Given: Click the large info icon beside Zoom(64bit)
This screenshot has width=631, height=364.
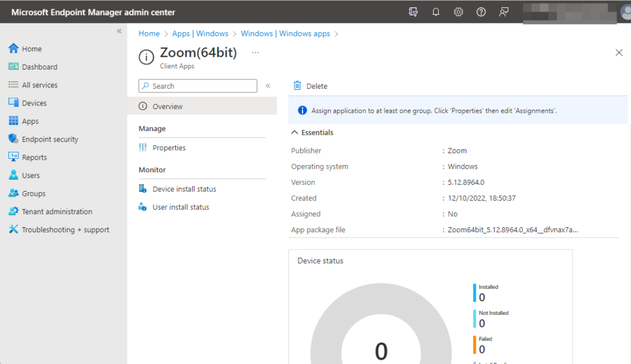Looking at the screenshot, I should tap(147, 57).
